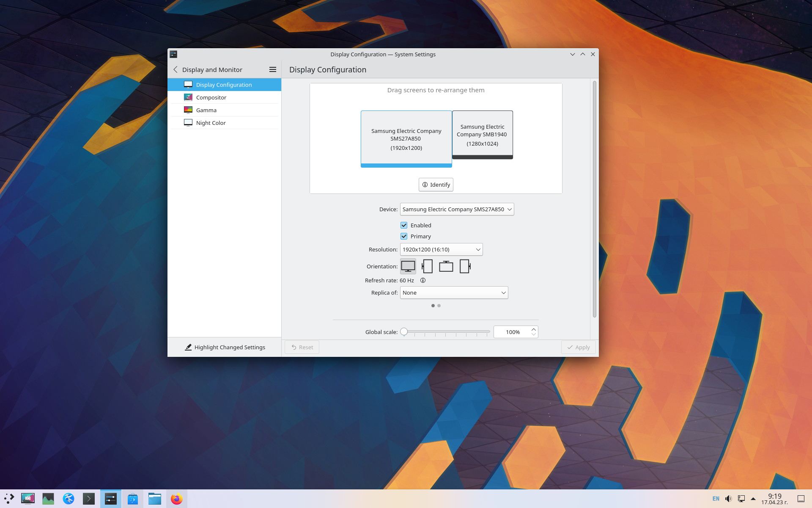Image resolution: width=812 pixels, height=508 pixels.
Task: Open the Compositor settings page
Action: pyautogui.click(x=211, y=97)
